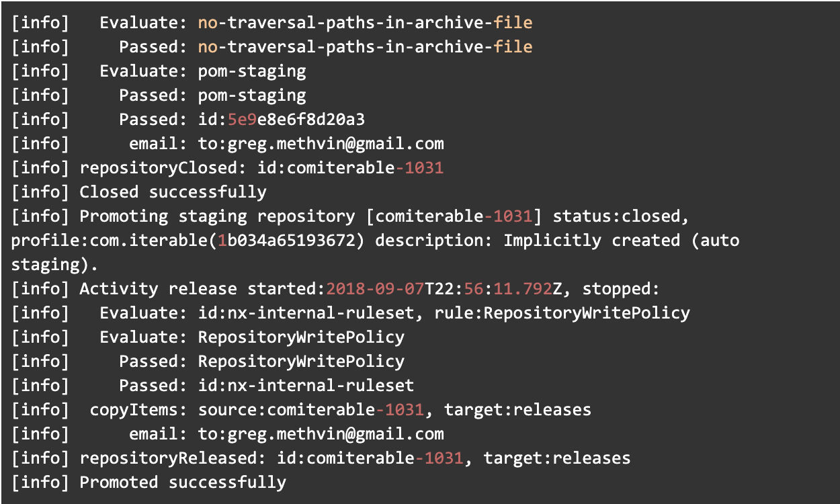Click "profile:com.iterable(1b034a65193672)"
Screen dimensions: 840x504
click(x=188, y=241)
